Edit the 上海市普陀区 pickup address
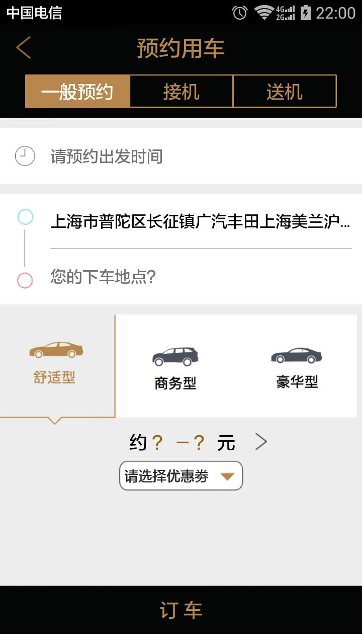362x644 pixels. click(x=200, y=221)
